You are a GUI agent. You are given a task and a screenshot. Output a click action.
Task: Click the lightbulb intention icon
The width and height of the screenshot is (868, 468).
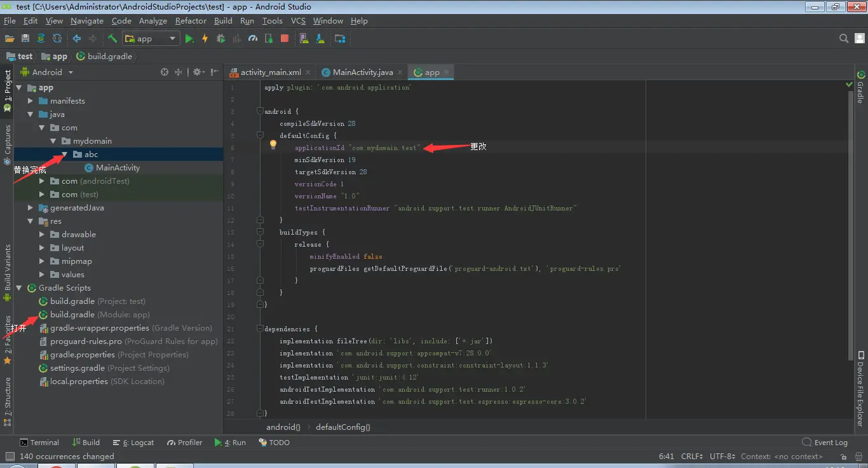coord(273,145)
